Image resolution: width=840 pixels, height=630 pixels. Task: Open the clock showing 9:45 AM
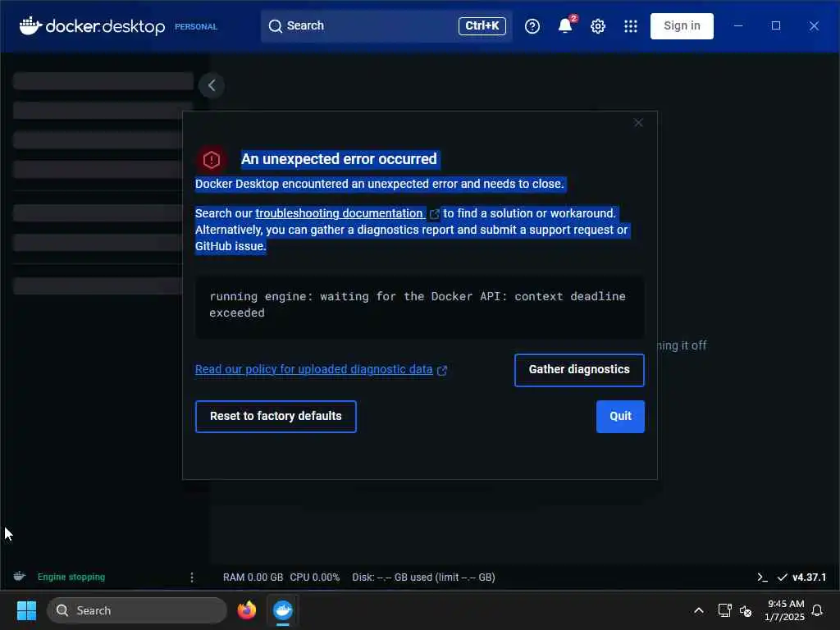[x=785, y=610]
